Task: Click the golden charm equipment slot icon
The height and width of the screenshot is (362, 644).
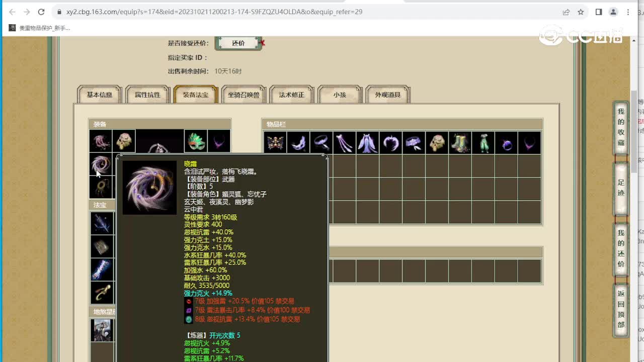Action: pyautogui.click(x=101, y=187)
